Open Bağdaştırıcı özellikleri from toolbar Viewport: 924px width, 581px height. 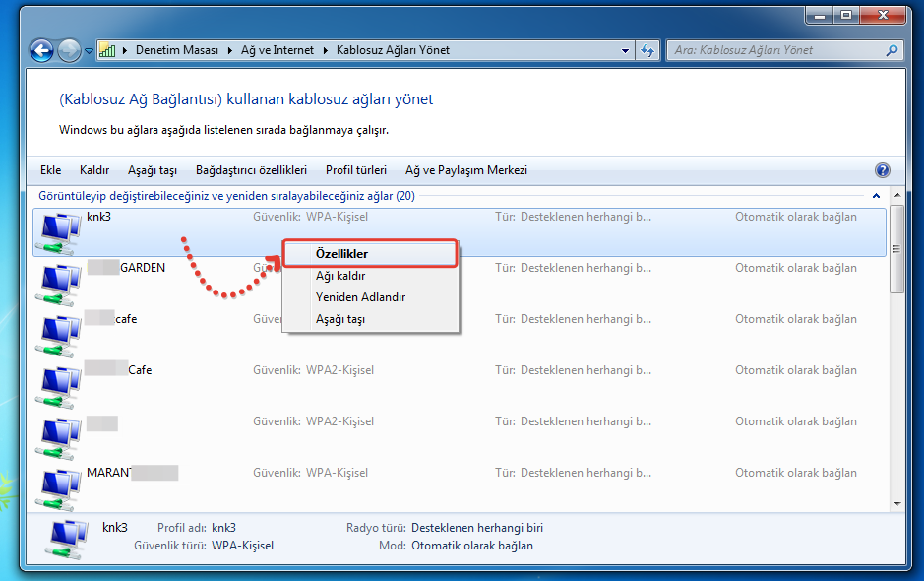tap(251, 170)
